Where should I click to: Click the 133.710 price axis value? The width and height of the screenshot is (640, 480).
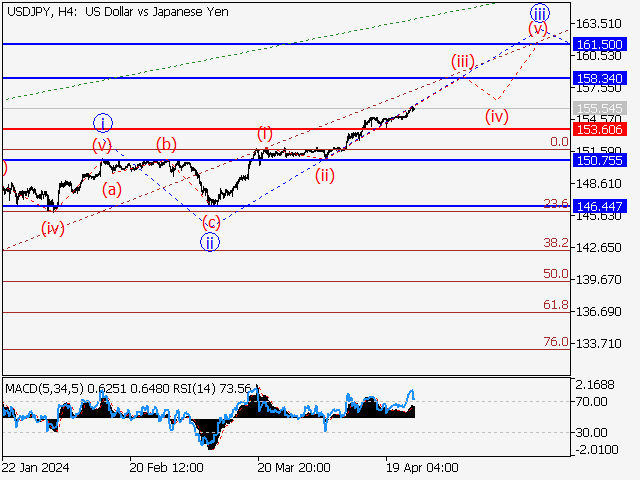coord(598,344)
